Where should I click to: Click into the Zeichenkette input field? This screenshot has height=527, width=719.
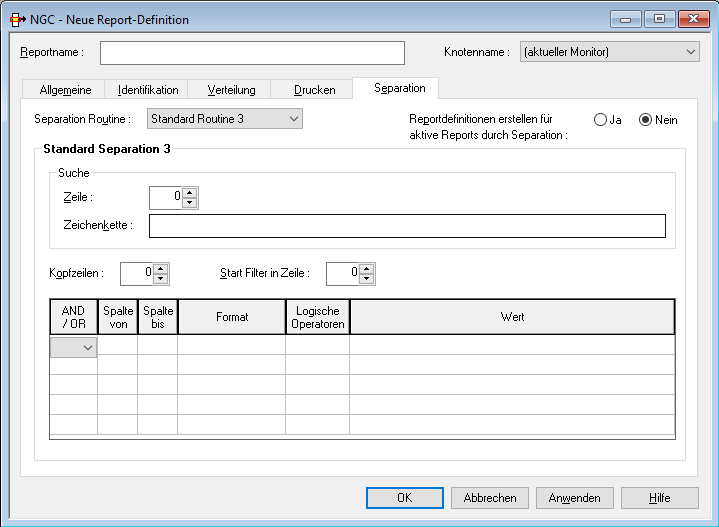point(407,226)
